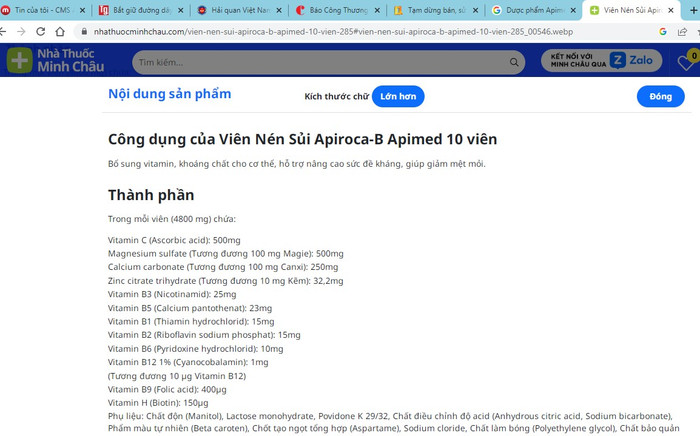This screenshot has width=700, height=436.
Task: Close product content with Đóng button
Action: point(660,96)
